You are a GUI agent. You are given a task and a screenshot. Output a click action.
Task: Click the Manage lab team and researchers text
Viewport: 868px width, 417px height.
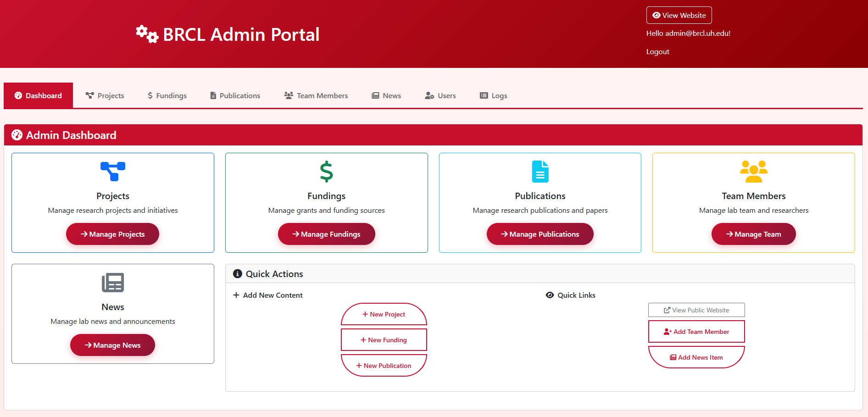(754, 211)
